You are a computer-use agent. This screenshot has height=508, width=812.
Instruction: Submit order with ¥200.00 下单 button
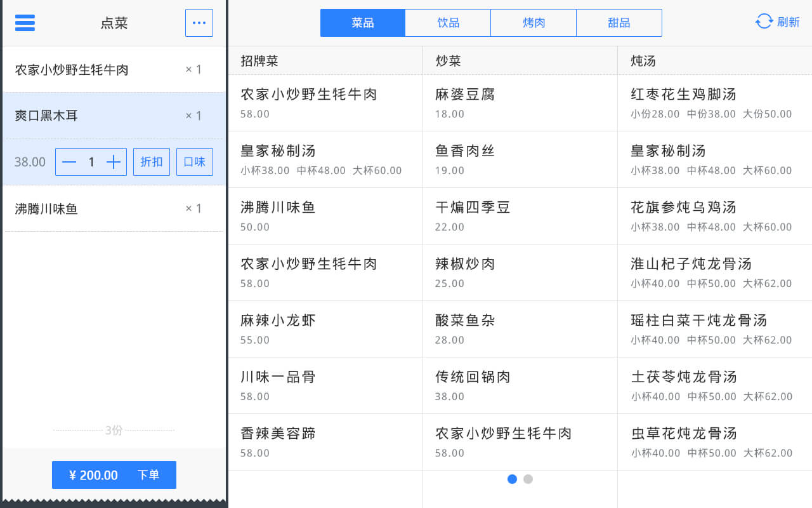coord(114,475)
